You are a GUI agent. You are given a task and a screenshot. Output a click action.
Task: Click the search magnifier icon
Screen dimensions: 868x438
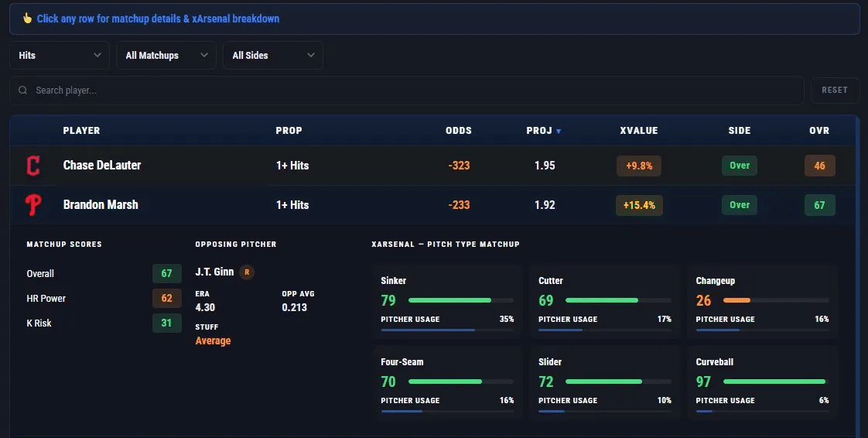pos(22,91)
